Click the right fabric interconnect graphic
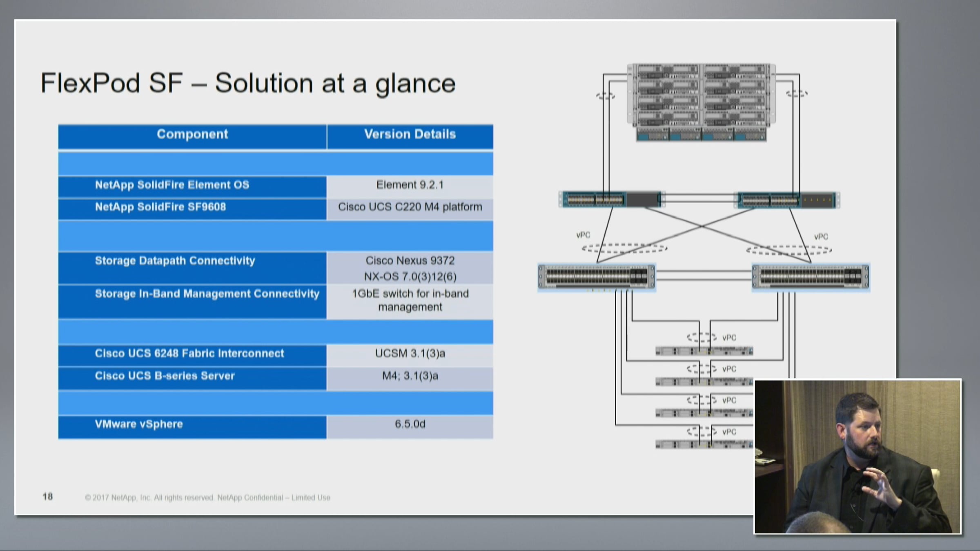980x551 pixels. [787, 200]
